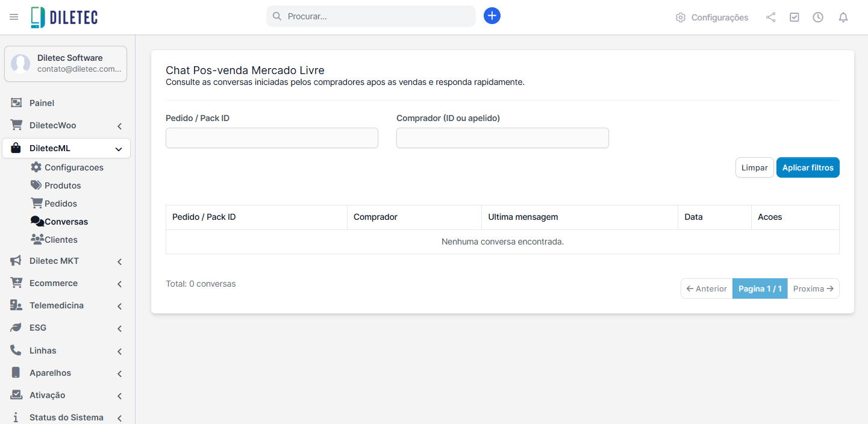
Task: Open the clock history icon
Action: coord(818,17)
